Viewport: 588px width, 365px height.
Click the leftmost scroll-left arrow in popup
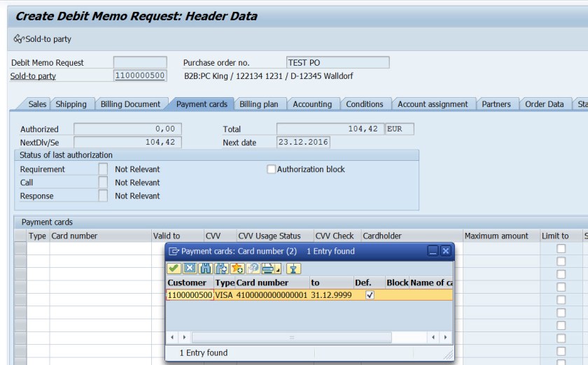172,337
